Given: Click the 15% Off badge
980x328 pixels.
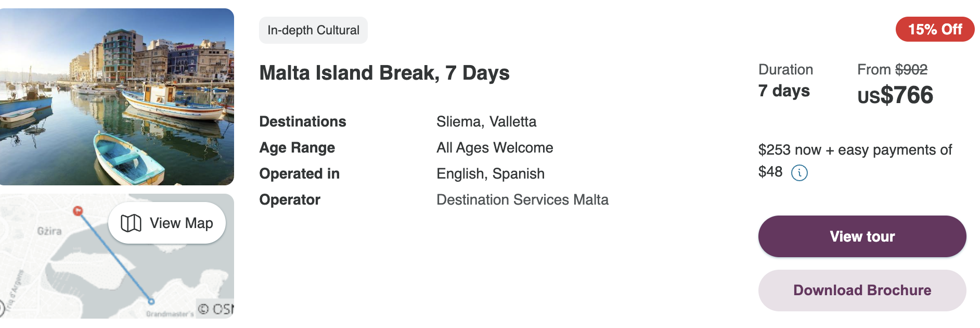Looking at the screenshot, I should coord(935,29).
